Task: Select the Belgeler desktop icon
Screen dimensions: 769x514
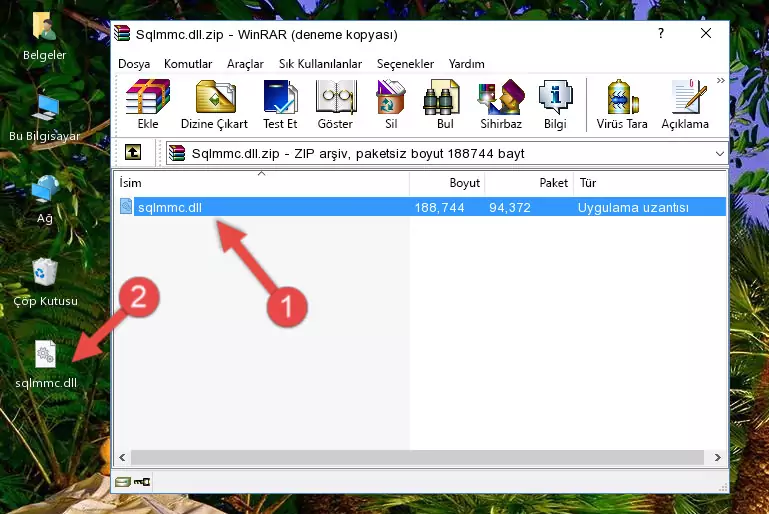Action: click(x=44, y=36)
